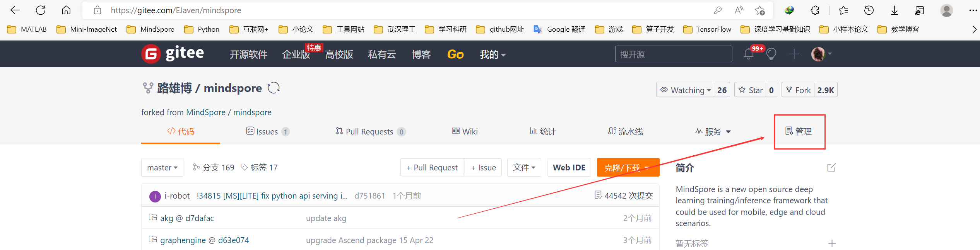Viewport: 980px width, 250px height.
Task: Focus the 搜开源 search field
Action: 674,54
